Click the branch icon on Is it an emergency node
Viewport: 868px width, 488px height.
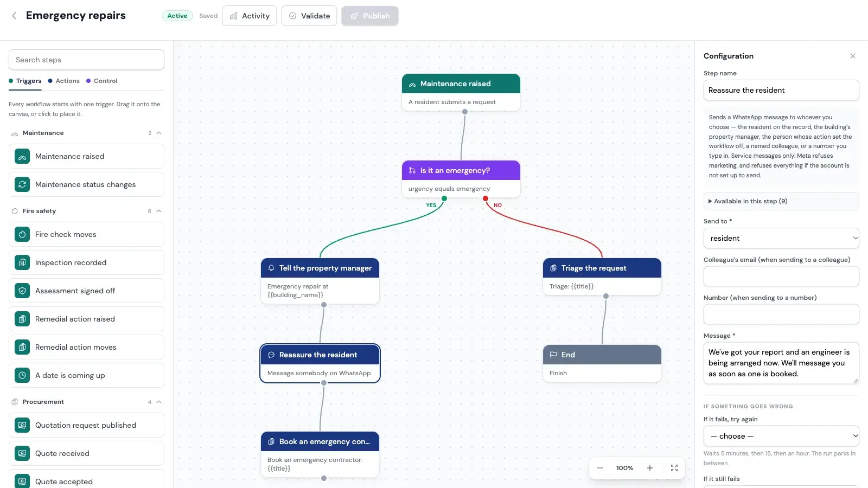coord(412,170)
